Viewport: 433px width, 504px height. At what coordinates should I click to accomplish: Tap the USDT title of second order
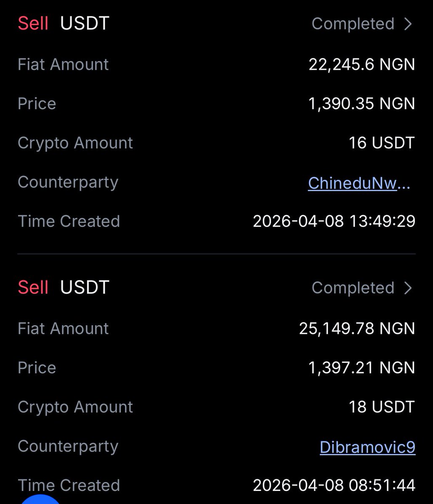(x=84, y=288)
